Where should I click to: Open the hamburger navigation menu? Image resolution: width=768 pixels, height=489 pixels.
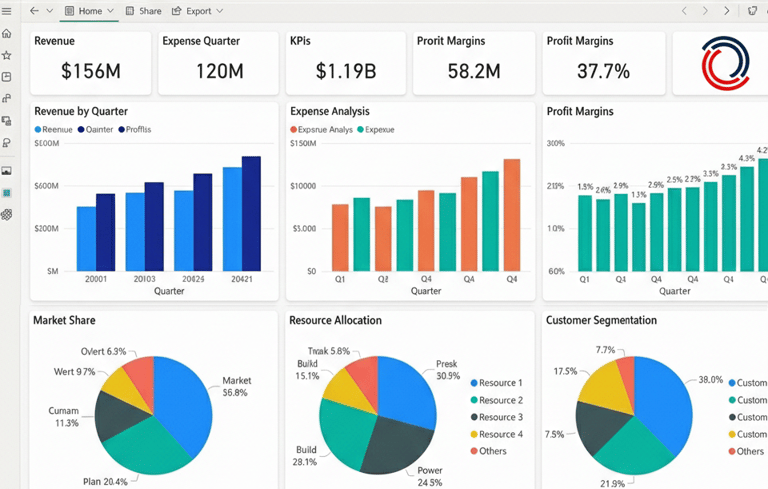click(x=6, y=11)
